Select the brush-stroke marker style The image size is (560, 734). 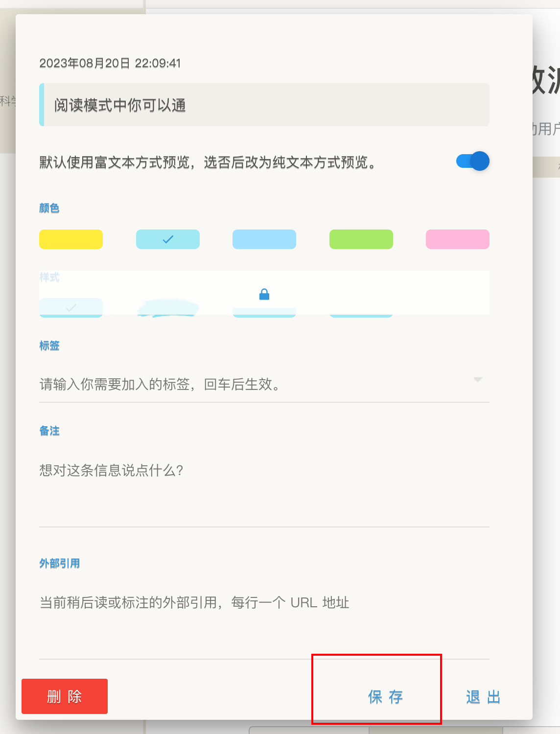coord(167,307)
